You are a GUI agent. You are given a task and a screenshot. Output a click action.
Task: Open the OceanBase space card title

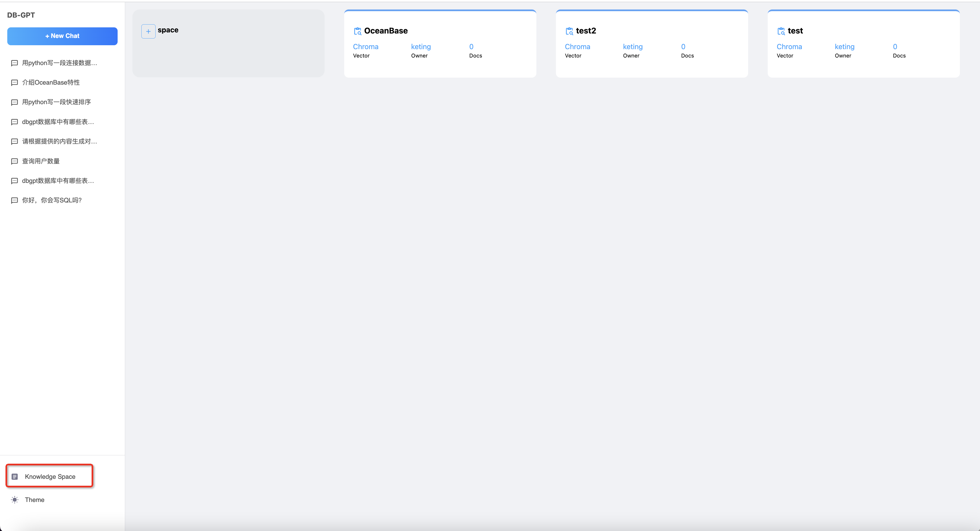click(386, 31)
